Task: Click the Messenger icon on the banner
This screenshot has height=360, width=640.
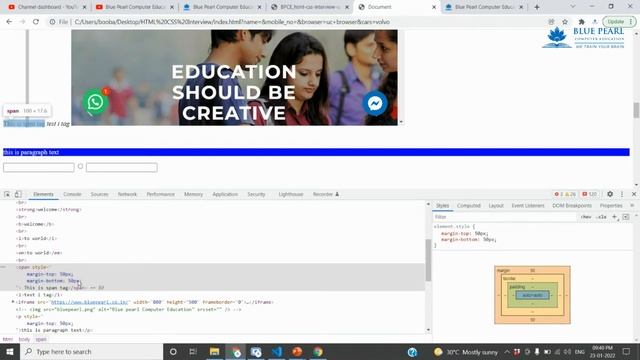Action: tap(375, 103)
